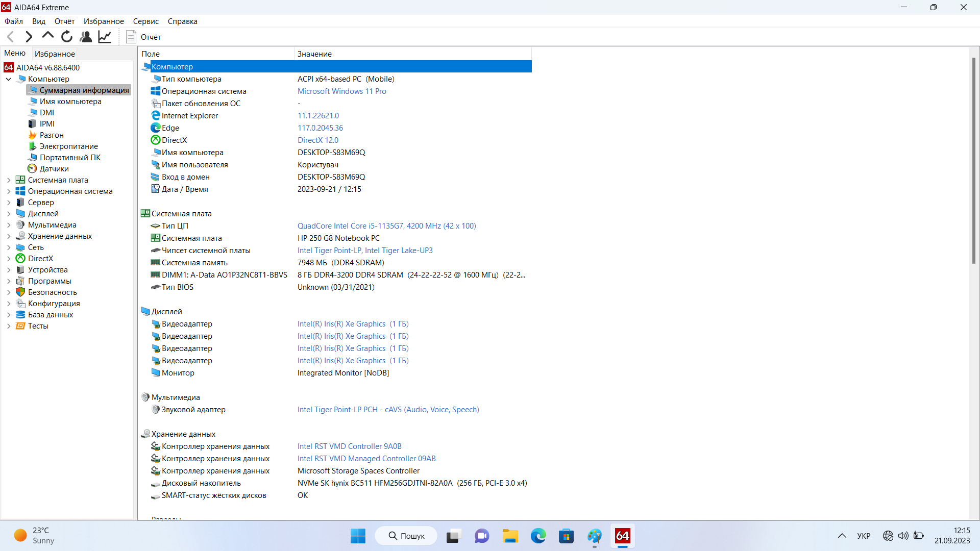Open the Сервис menu
Image resolution: width=980 pixels, height=551 pixels.
pos(145,21)
